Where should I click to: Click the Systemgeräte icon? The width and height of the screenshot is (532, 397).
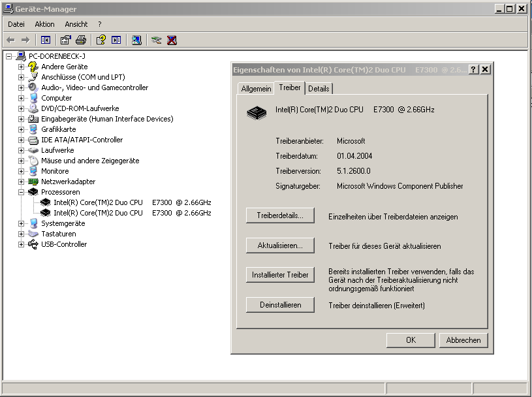point(33,223)
